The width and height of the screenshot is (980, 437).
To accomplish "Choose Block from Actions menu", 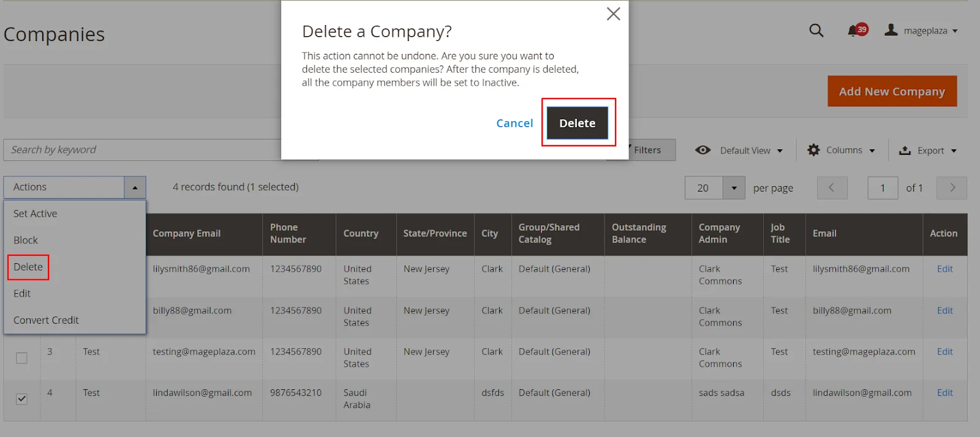I will point(75,241).
